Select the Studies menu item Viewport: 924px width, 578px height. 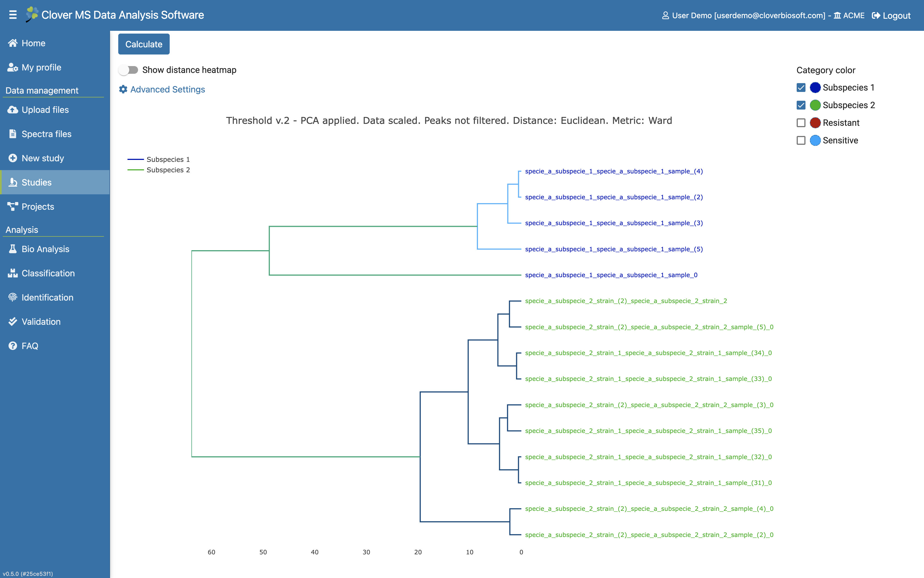[55, 182]
